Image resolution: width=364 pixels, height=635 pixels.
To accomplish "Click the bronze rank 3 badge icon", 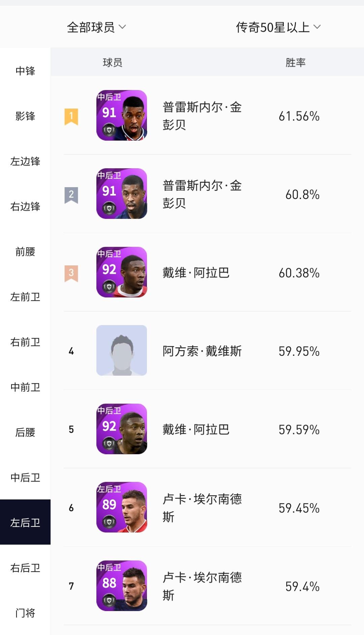I will click(71, 273).
